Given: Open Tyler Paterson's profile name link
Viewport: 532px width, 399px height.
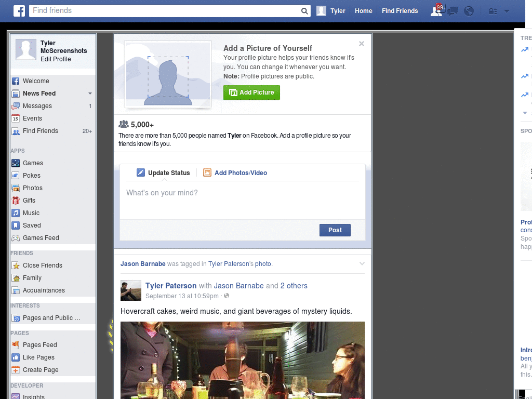Looking at the screenshot, I should (x=171, y=286).
